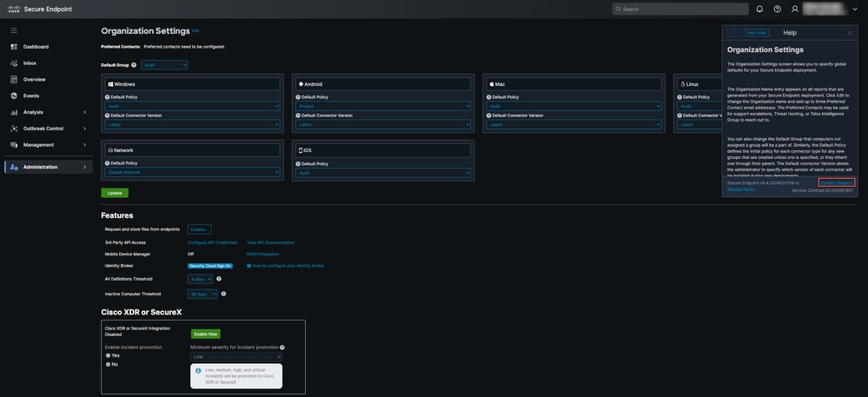Click the Service Contract ID text

click(x=822, y=190)
